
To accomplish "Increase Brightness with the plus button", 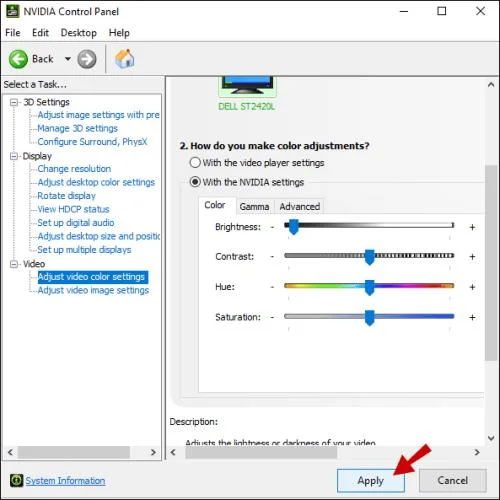I will (472, 227).
